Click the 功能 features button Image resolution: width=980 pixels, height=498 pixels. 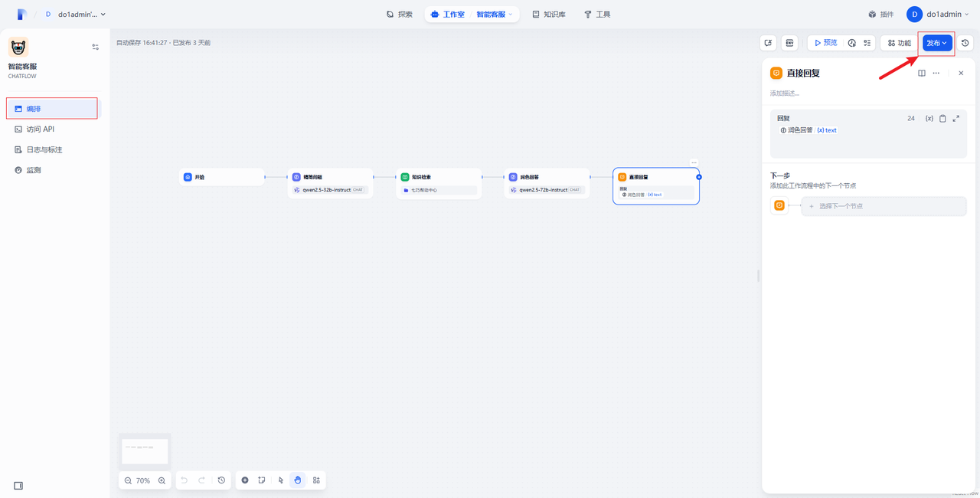pyautogui.click(x=899, y=43)
